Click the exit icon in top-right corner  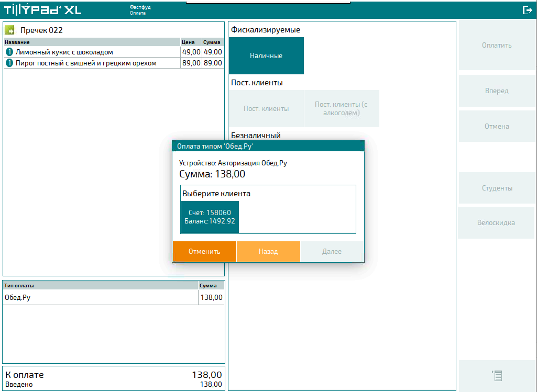coord(527,10)
